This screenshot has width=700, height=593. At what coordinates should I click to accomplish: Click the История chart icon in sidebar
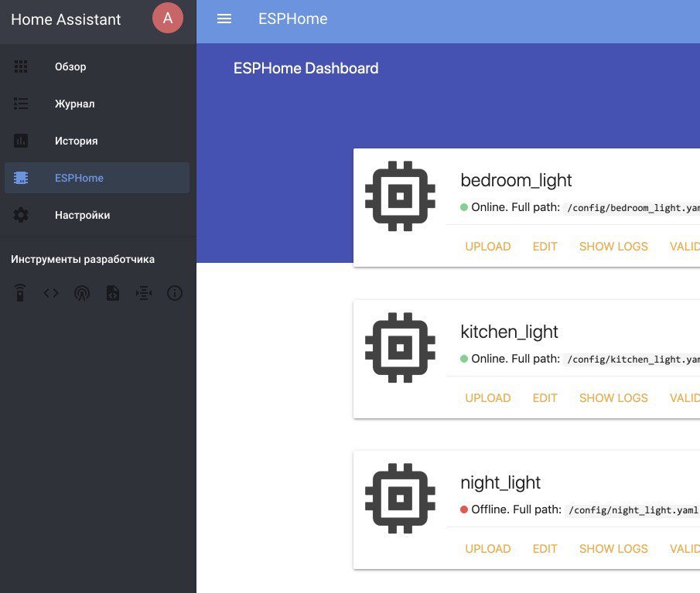[x=21, y=141]
